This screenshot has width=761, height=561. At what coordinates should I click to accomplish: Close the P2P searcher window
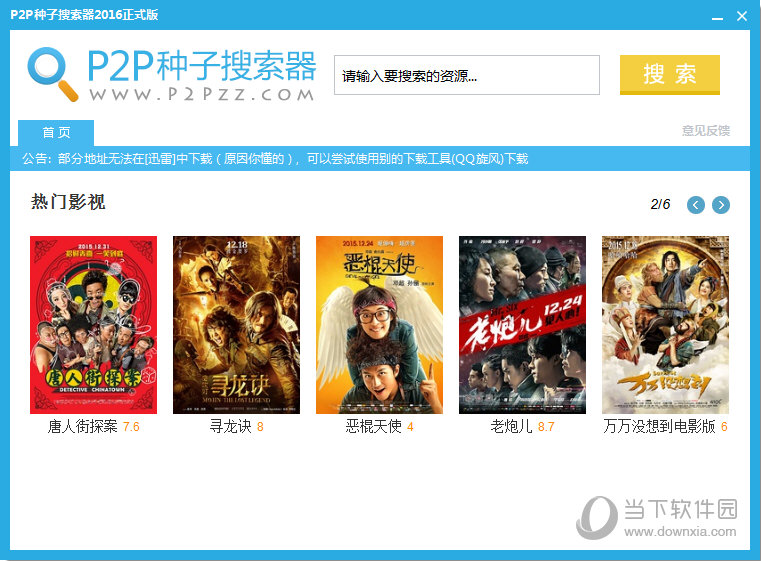[x=742, y=16]
